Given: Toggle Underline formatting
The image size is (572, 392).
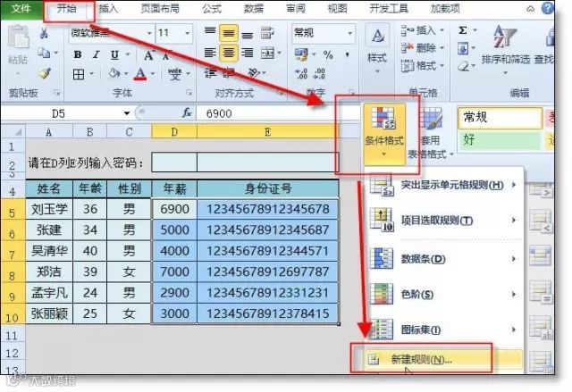Looking at the screenshot, I should [114, 55].
